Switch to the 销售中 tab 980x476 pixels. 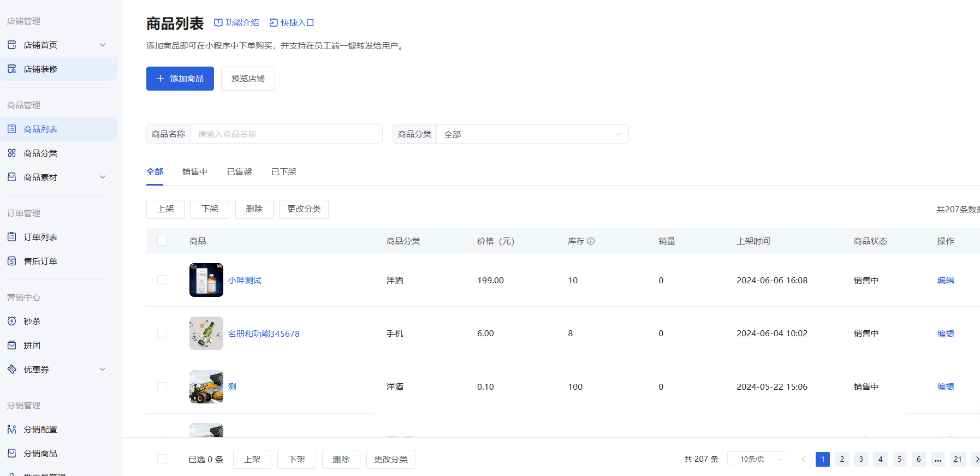tap(195, 171)
